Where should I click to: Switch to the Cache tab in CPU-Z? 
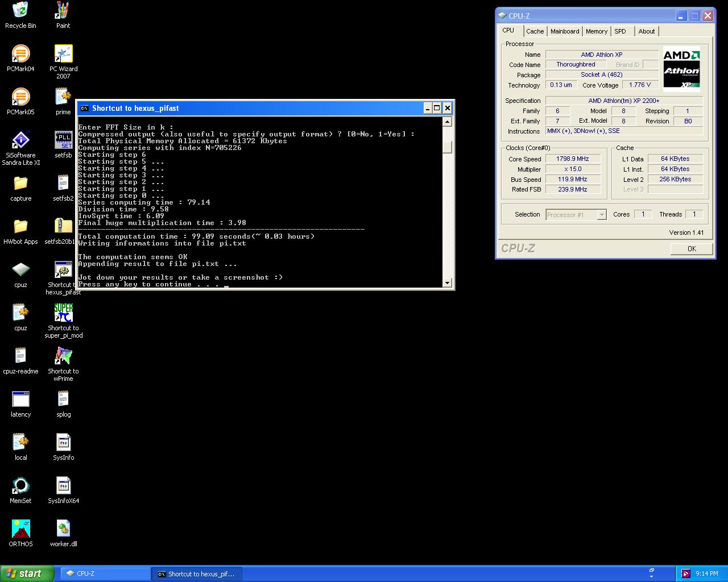[535, 31]
